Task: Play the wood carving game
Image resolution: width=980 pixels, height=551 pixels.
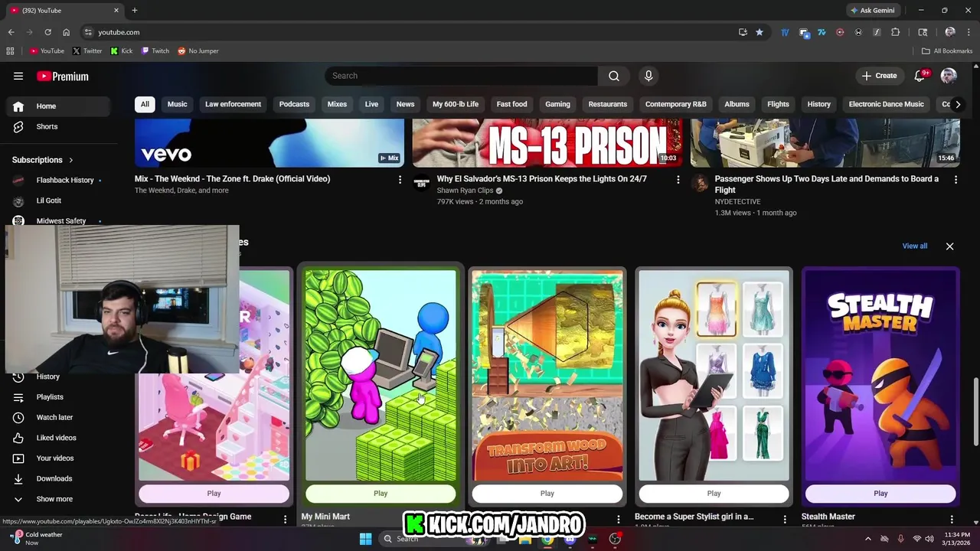Action: point(547,494)
